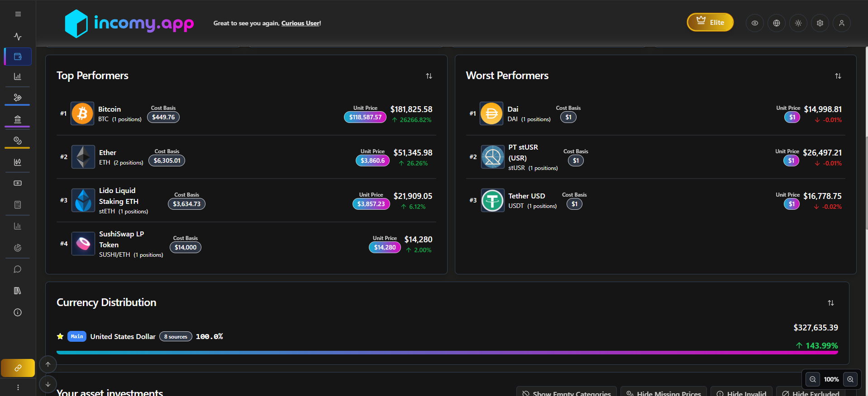Open the bar chart sidebar icon
Image resolution: width=868 pixels, height=396 pixels.
(18, 76)
